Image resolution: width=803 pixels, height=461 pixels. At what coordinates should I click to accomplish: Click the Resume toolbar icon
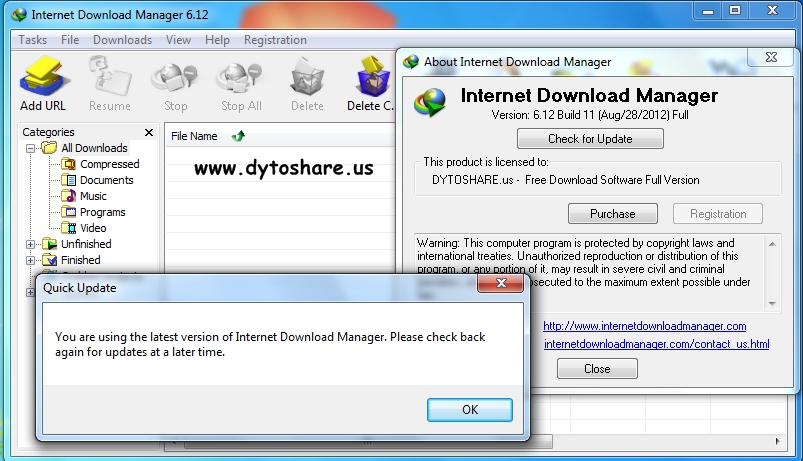point(110,76)
